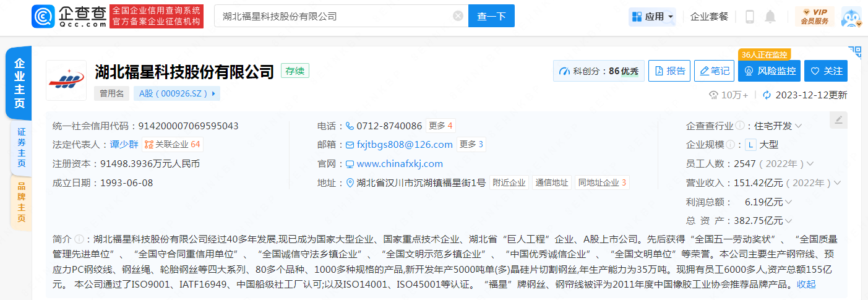Toggle 关注 to follow the company

coord(826,71)
